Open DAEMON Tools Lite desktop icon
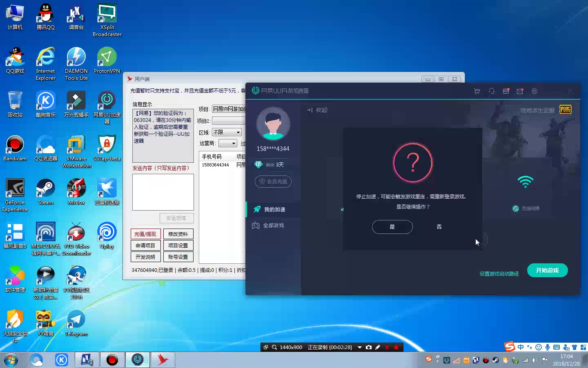Image resolution: width=588 pixels, height=368 pixels. (x=76, y=64)
